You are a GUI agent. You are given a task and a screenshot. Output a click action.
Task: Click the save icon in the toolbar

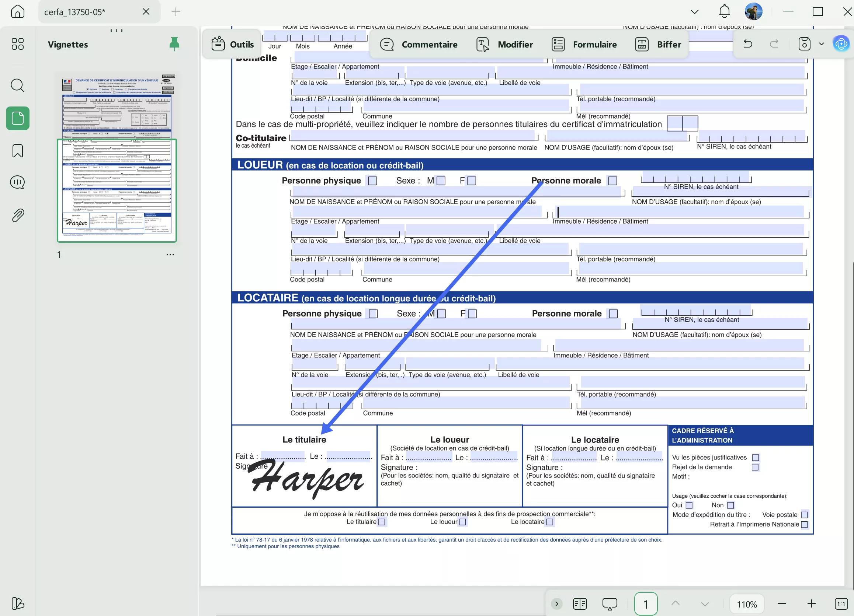pyautogui.click(x=804, y=43)
